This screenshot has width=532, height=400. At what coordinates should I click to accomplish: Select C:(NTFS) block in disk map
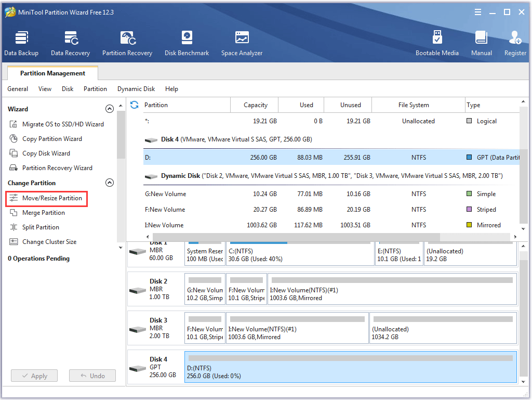coord(300,254)
